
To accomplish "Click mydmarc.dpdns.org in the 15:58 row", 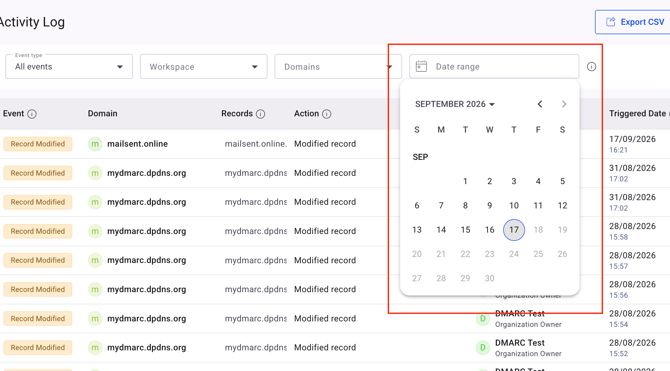I will [x=147, y=231].
